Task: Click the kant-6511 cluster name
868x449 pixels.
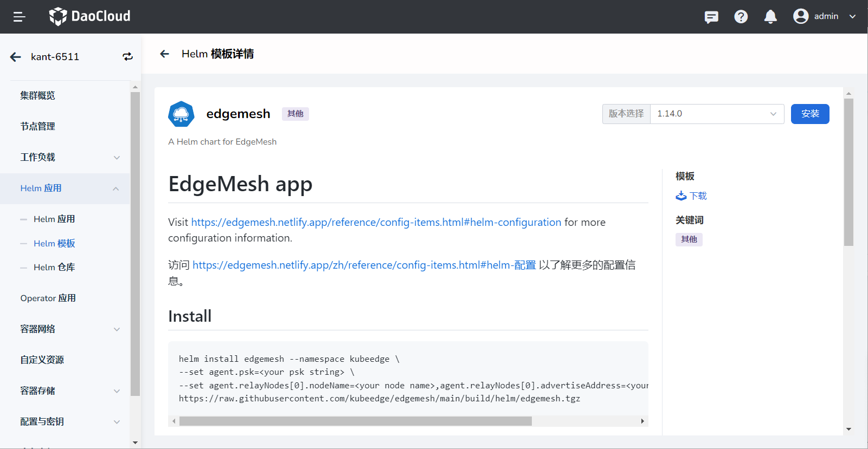Action: tap(55, 57)
